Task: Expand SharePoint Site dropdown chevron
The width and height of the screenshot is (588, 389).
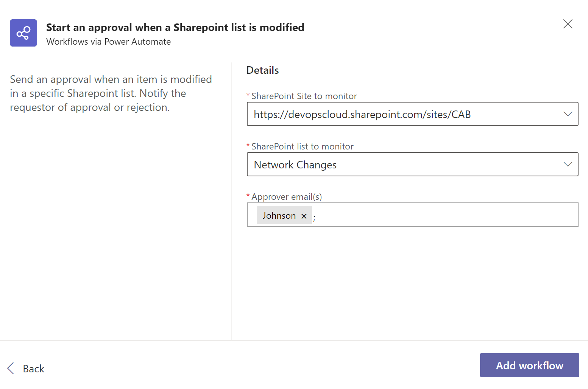Action: pyautogui.click(x=568, y=114)
